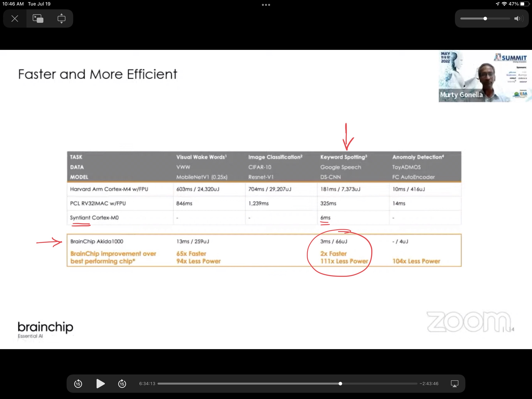Image resolution: width=532 pixels, height=399 pixels.
Task: Tap the three-dot multitasking menu
Action: point(266,4)
